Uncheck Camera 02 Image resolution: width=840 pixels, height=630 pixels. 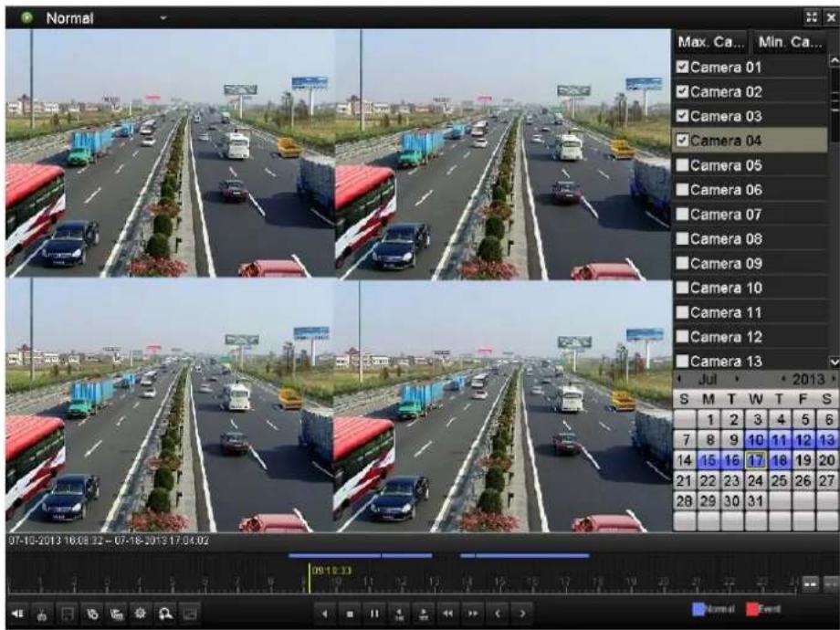click(x=682, y=91)
